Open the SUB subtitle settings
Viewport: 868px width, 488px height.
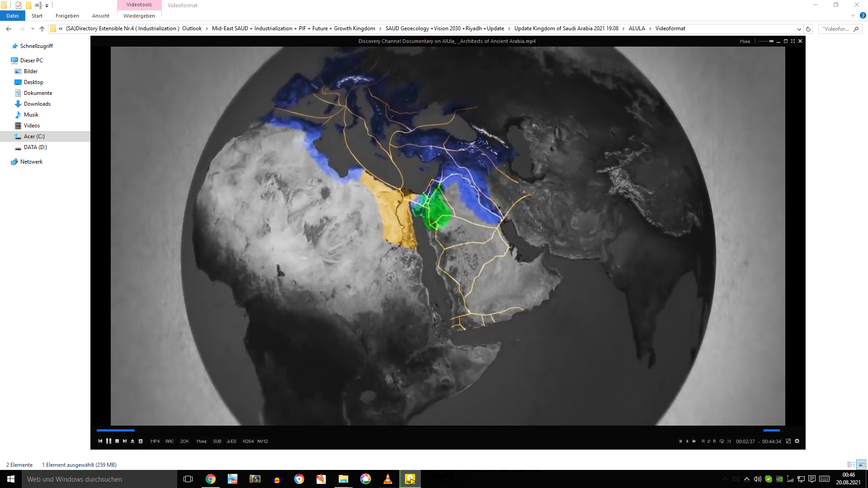tap(217, 441)
